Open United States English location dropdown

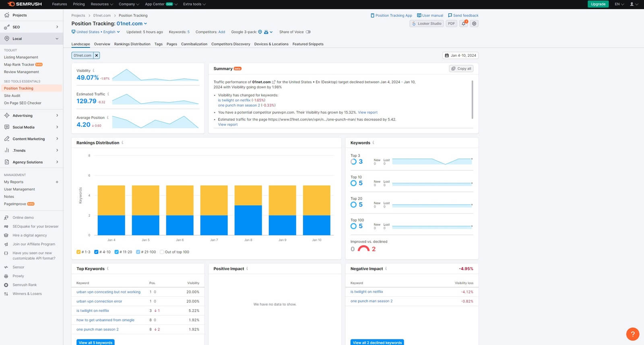coord(96,32)
